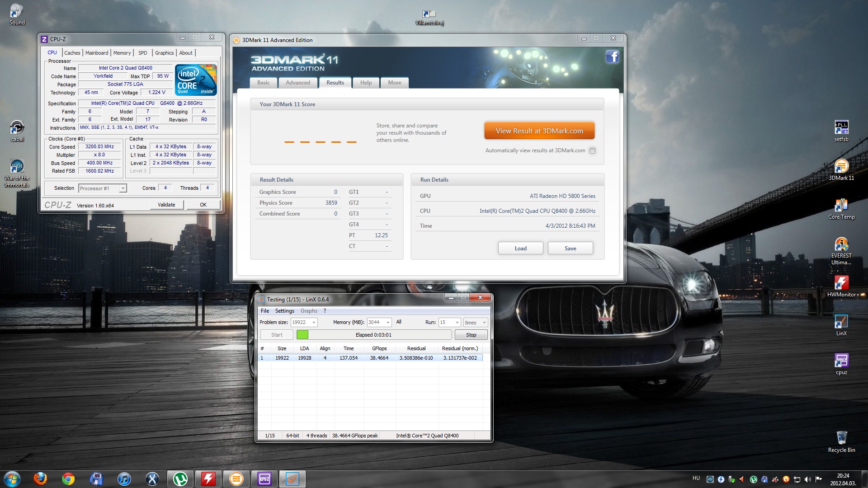The image size is (868, 488).
Task: Launch War of the Immortals shortcut
Action: pyautogui.click(x=17, y=174)
